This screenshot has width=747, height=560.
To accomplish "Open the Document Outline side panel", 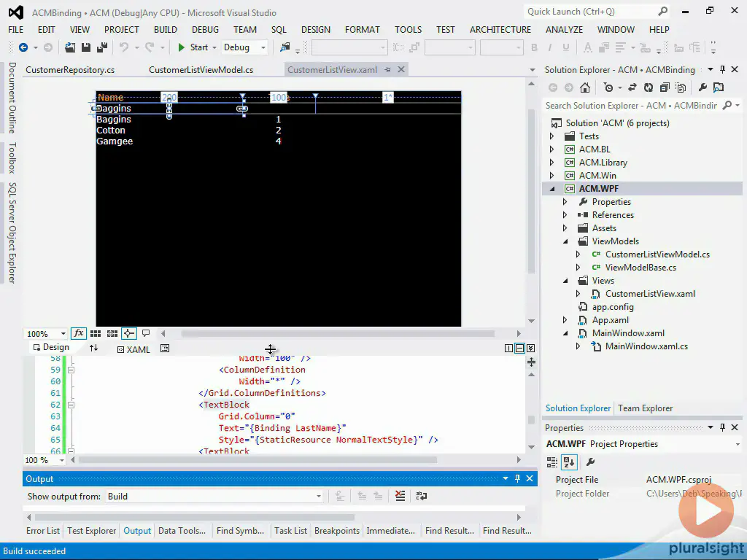I will [x=12, y=98].
